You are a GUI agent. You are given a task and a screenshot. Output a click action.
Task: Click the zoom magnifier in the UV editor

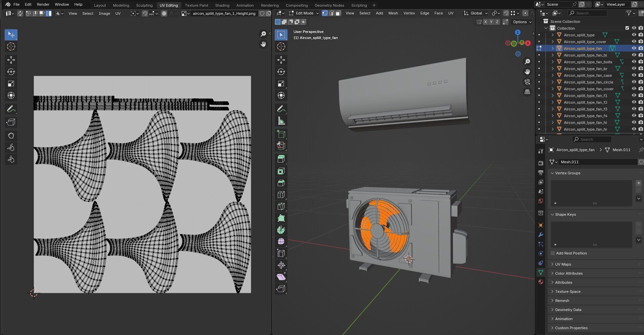pos(263,34)
